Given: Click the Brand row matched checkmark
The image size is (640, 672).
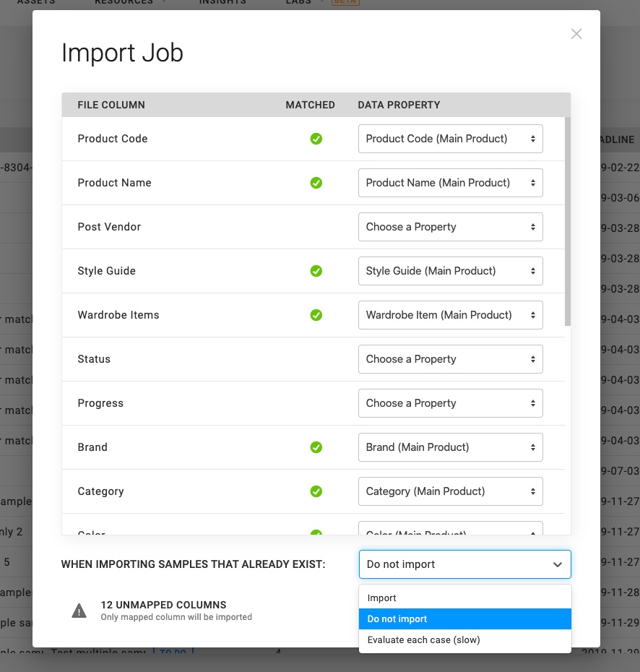Looking at the screenshot, I should click(316, 447).
